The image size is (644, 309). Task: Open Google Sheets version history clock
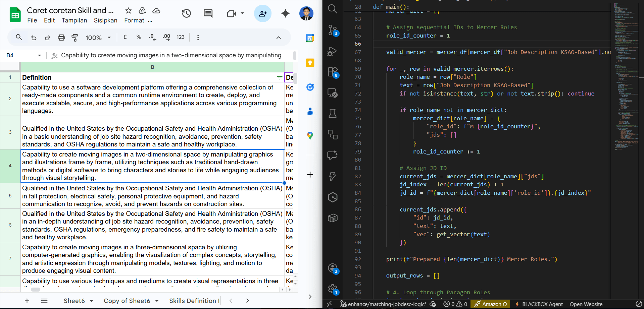pos(187,13)
